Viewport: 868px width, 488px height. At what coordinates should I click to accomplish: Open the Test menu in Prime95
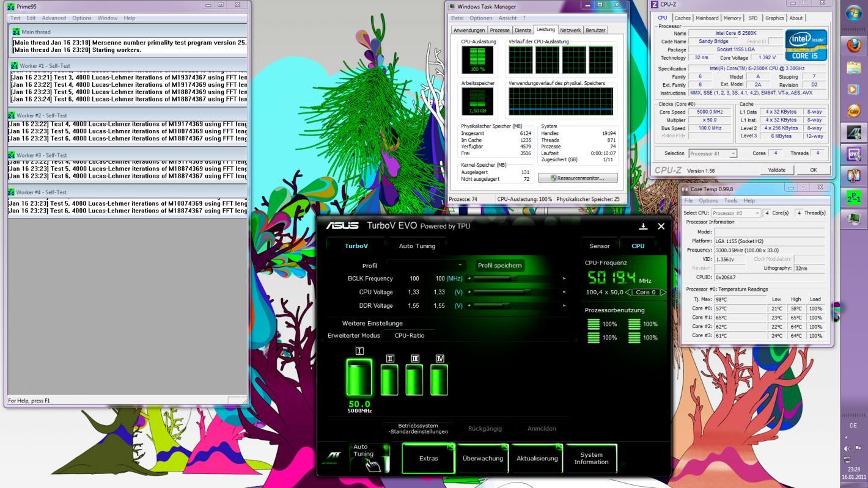[x=15, y=18]
